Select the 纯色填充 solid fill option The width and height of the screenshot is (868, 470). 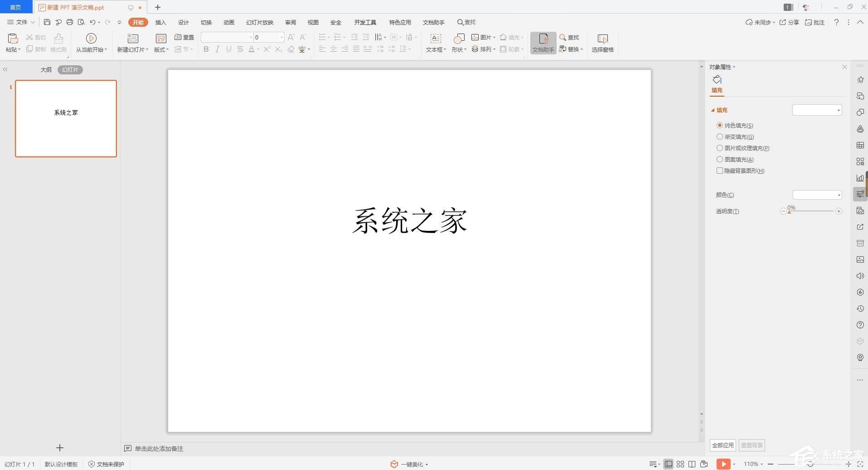point(720,125)
